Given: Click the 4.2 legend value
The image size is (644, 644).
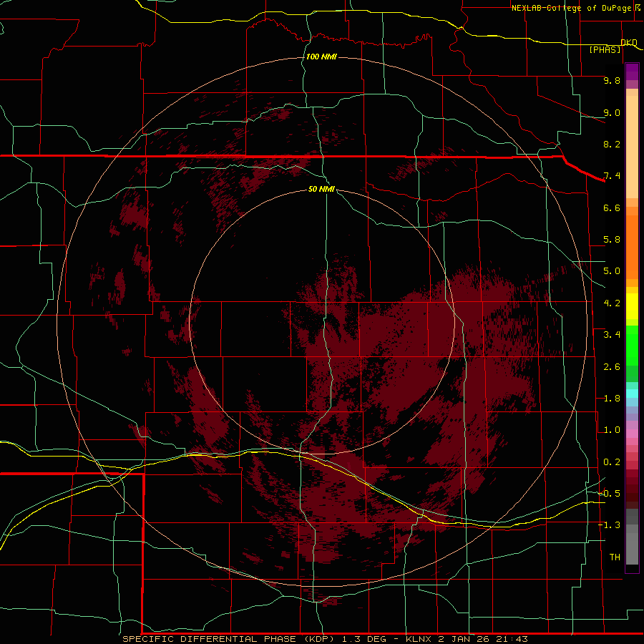Looking at the screenshot, I should (612, 303).
